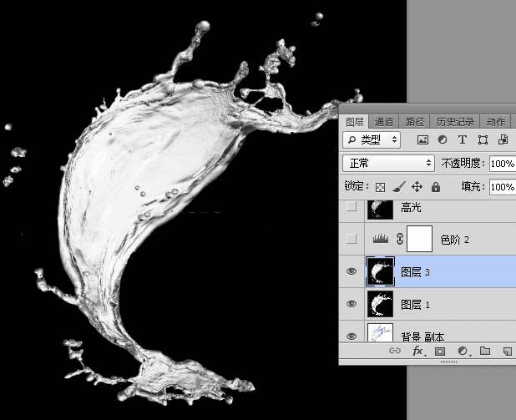516x420 pixels.
Task: Add a layer mask
Action: coord(440,352)
